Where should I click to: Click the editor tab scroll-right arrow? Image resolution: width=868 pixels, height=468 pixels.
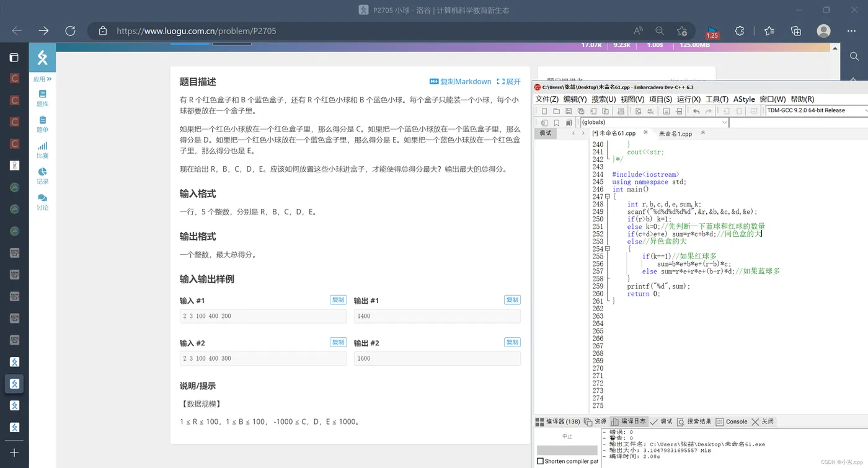pyautogui.click(x=583, y=133)
